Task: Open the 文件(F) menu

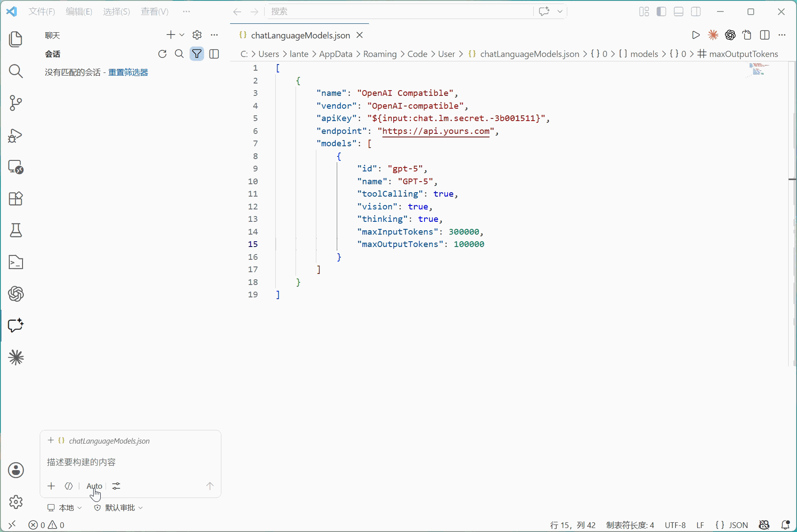Action: [42, 11]
